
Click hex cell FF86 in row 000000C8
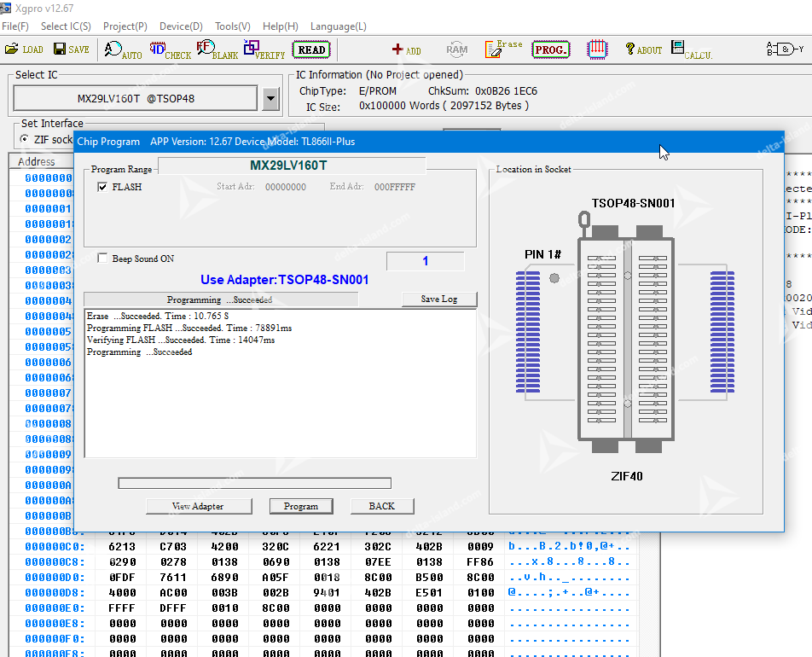coord(480,562)
